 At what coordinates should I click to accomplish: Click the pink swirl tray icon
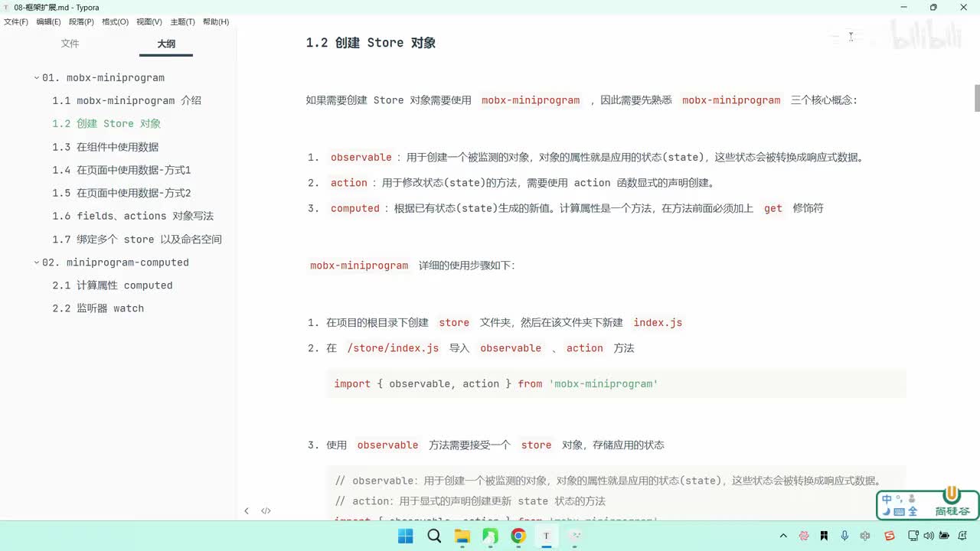(804, 536)
